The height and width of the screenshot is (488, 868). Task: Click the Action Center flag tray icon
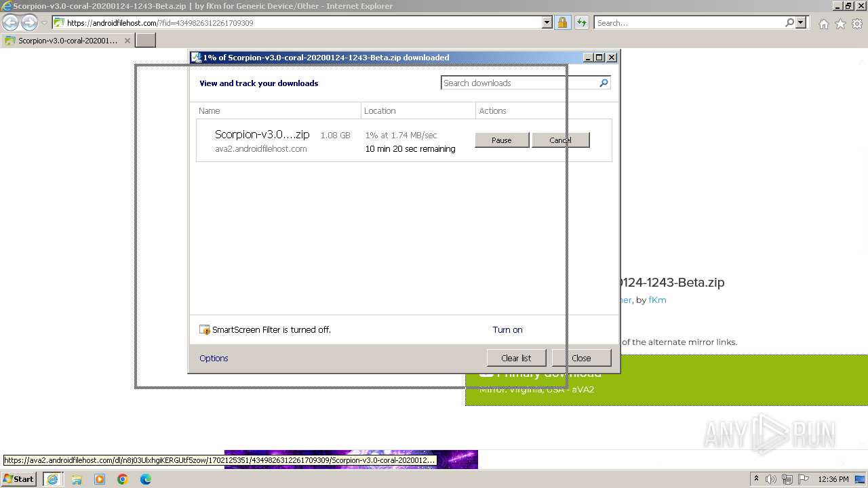click(803, 479)
